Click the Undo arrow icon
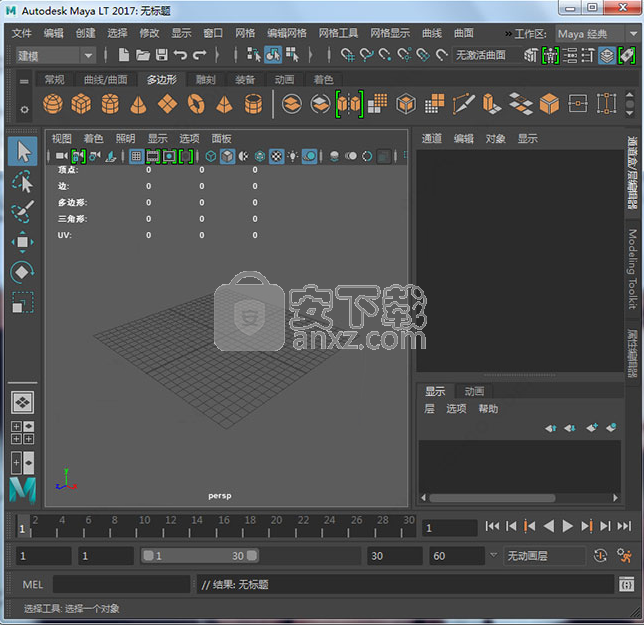 pos(180,55)
